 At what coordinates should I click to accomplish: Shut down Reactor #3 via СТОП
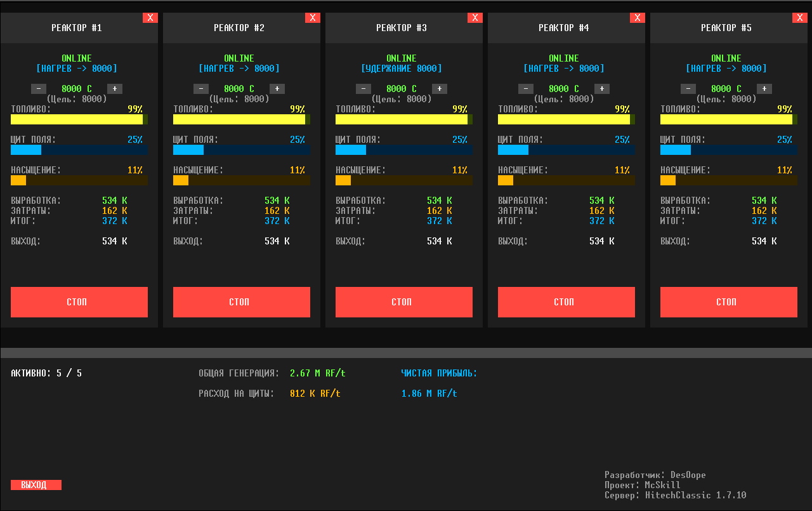point(404,302)
